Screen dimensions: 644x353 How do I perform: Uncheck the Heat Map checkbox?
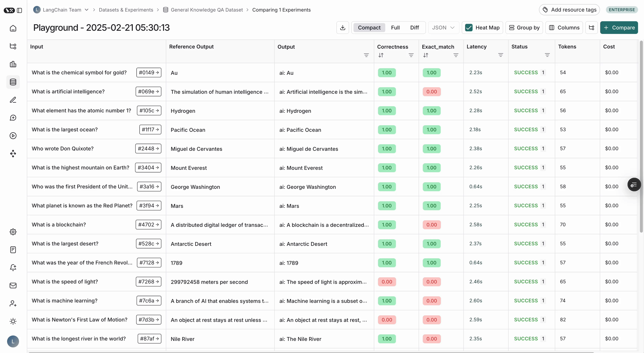469,27
